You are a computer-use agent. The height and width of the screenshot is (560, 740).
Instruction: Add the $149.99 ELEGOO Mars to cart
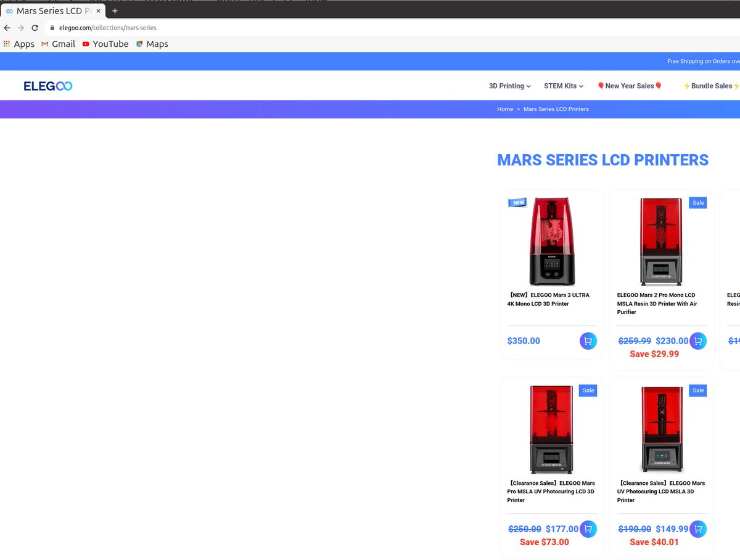click(698, 529)
